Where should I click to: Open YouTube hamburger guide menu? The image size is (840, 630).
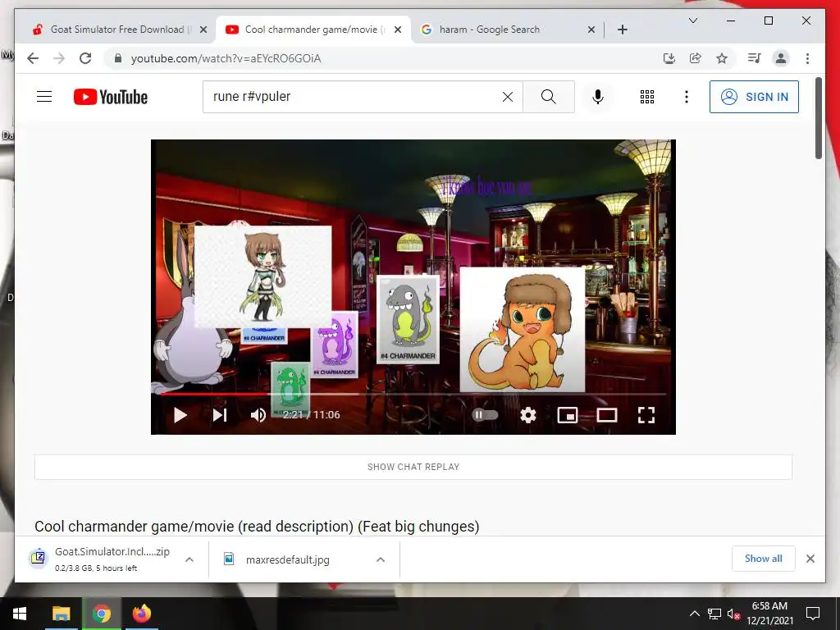44,97
